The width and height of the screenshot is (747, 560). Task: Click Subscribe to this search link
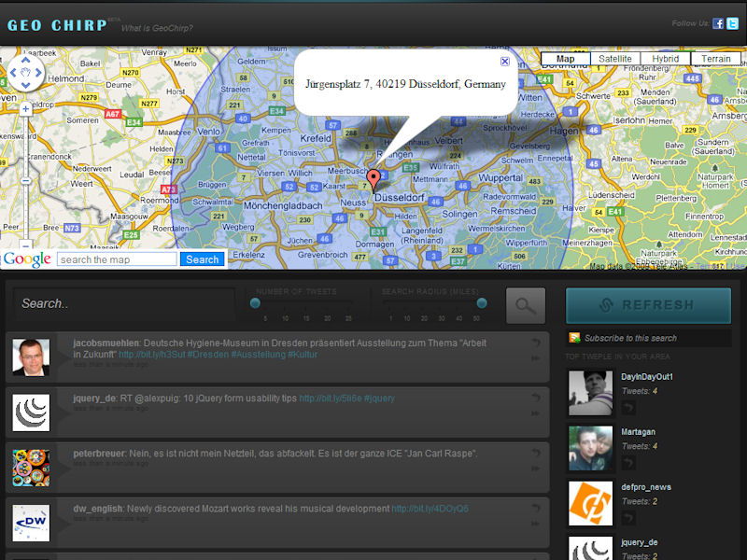[630, 338]
